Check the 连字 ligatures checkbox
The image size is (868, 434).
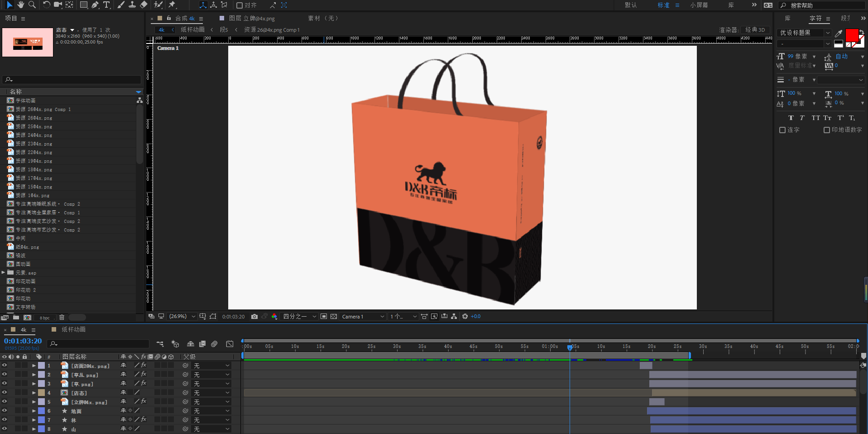(782, 130)
